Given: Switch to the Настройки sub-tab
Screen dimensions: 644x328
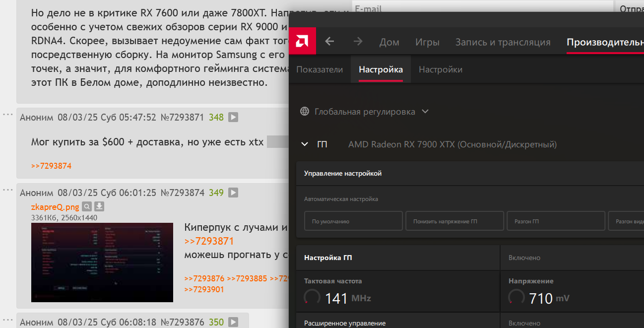Looking at the screenshot, I should tap(441, 69).
